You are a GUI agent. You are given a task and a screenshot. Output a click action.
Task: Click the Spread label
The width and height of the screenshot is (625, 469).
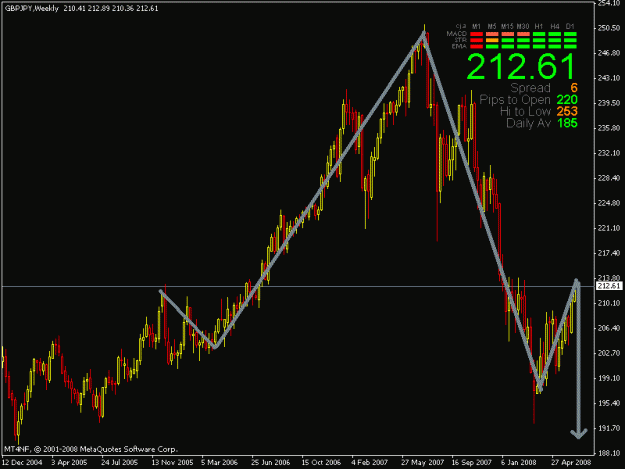point(530,88)
